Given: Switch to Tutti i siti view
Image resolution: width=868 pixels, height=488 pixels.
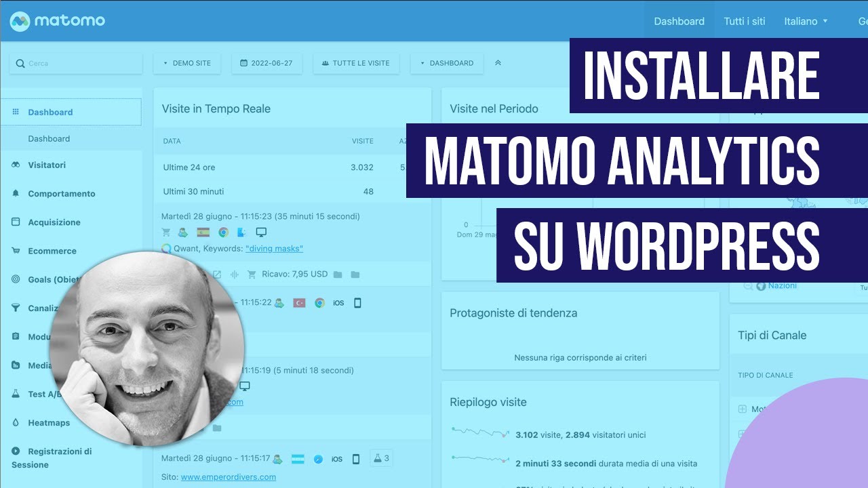Looking at the screenshot, I should tap(744, 21).
